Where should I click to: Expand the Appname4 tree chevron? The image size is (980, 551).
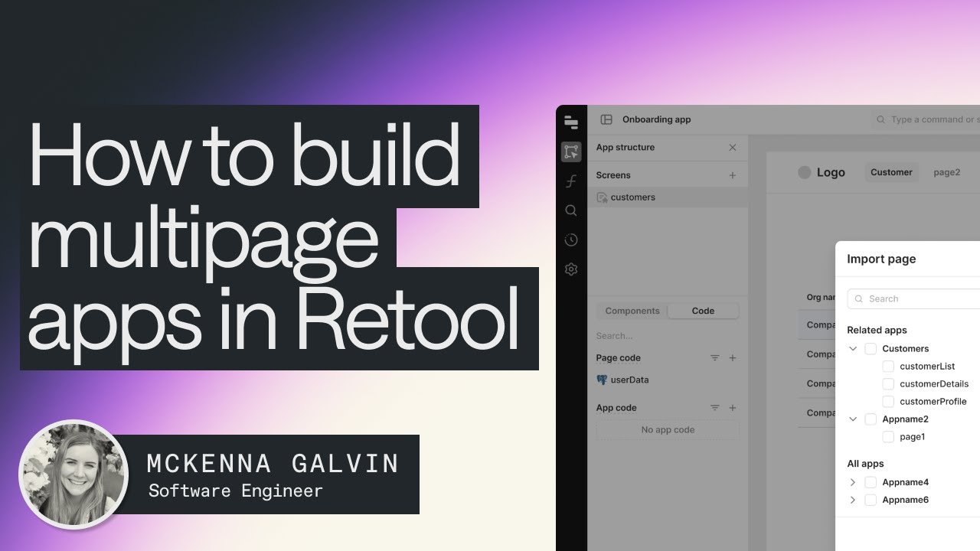coord(853,482)
